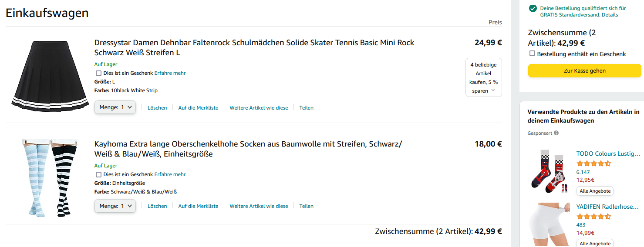Image resolution: width=644 pixels, height=247 pixels.
Task: Delete the Dressystar skirt via Löschen
Action: coord(157,108)
